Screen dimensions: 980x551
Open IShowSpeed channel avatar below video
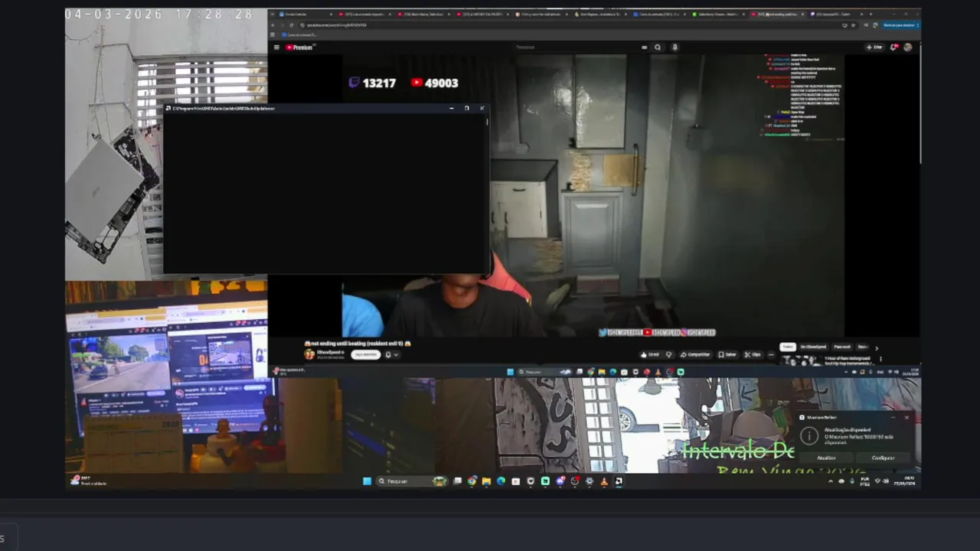[x=309, y=354]
